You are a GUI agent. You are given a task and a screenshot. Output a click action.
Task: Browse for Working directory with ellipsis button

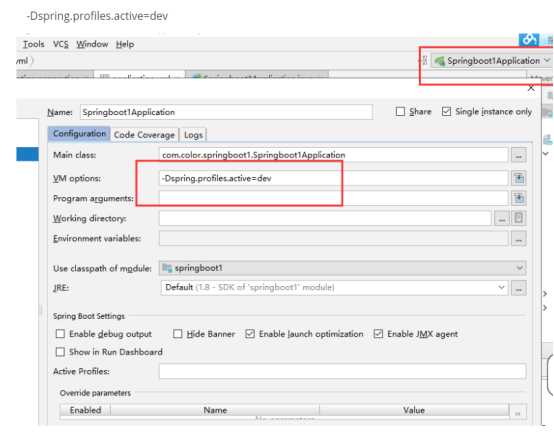point(501,219)
